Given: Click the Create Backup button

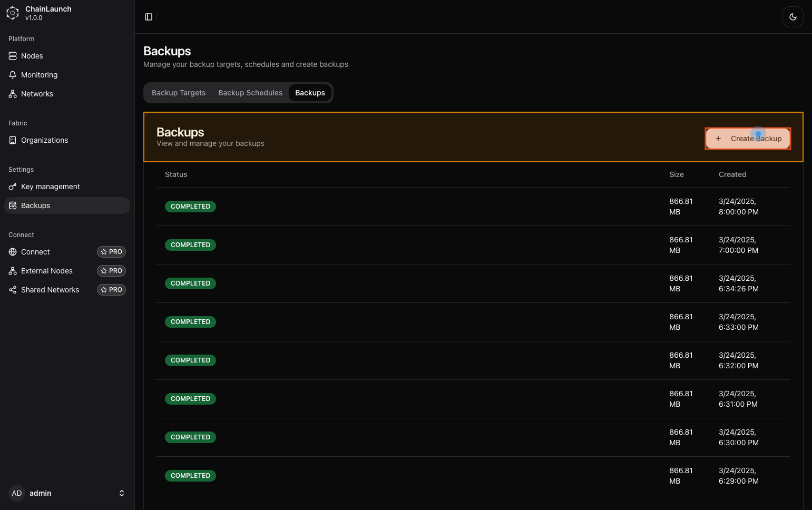Looking at the screenshot, I should (x=748, y=139).
